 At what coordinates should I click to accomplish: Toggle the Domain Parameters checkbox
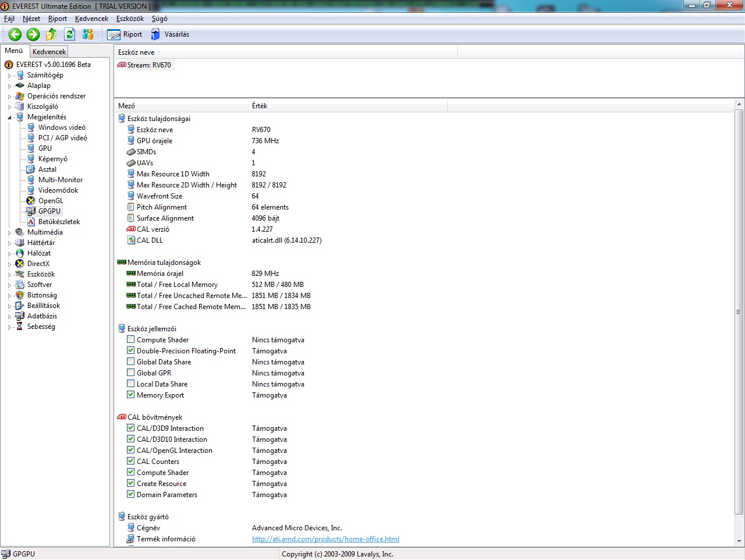click(131, 494)
